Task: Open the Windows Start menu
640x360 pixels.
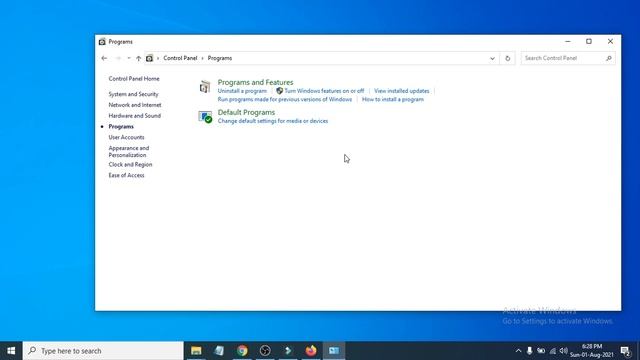Action: (x=11, y=351)
